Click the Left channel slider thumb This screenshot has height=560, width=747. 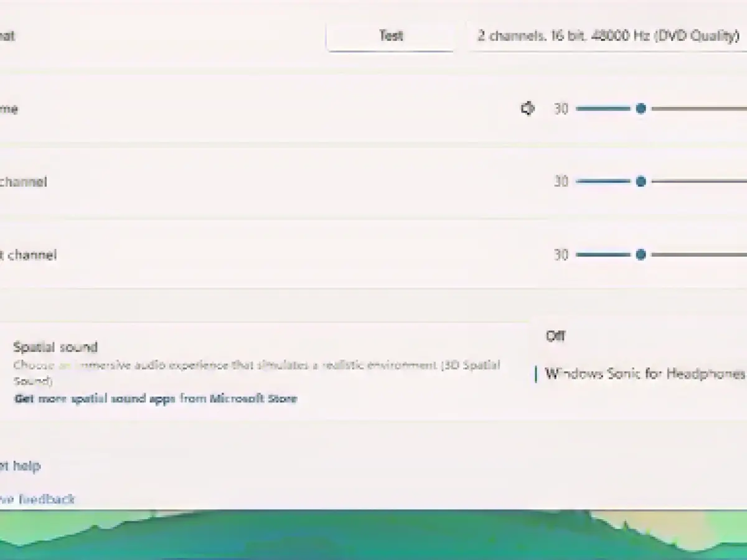[641, 182]
